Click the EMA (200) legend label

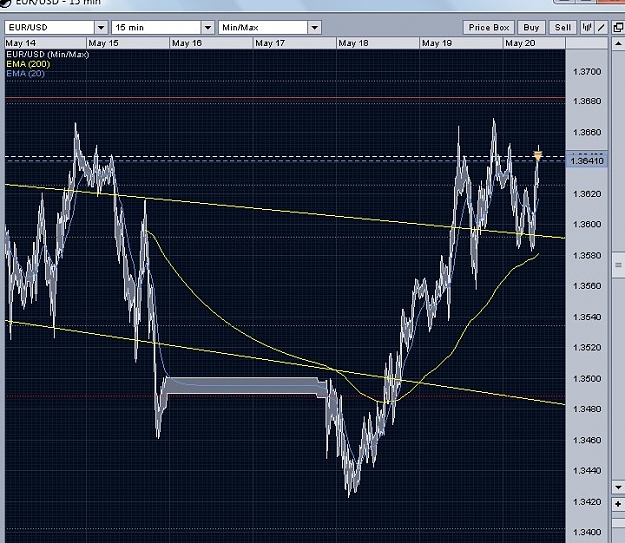(x=28, y=64)
